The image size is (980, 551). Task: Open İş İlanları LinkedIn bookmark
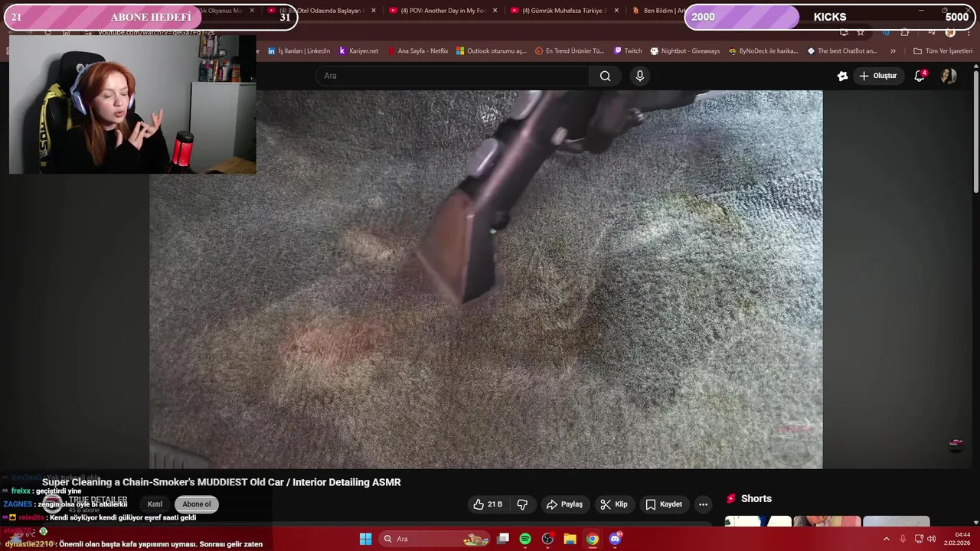pyautogui.click(x=299, y=51)
